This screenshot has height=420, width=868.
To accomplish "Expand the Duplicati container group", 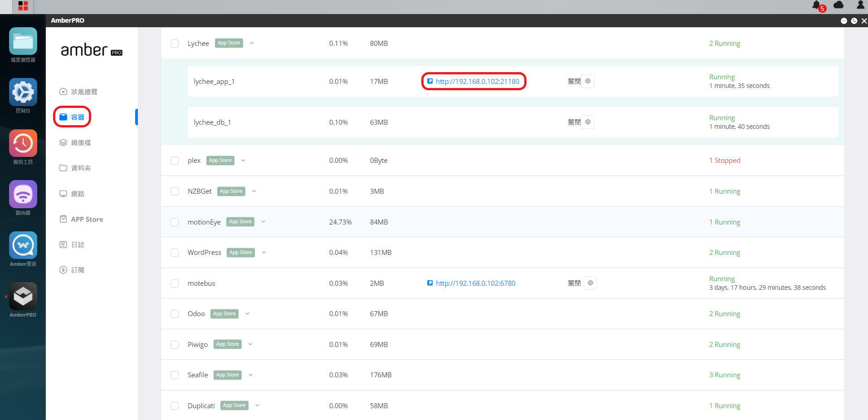I will (x=257, y=405).
